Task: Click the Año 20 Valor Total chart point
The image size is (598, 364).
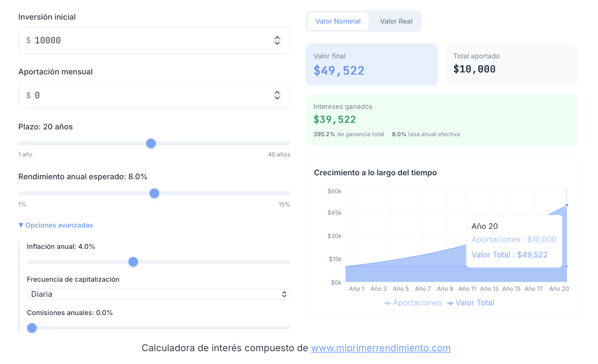Action: coord(567,205)
